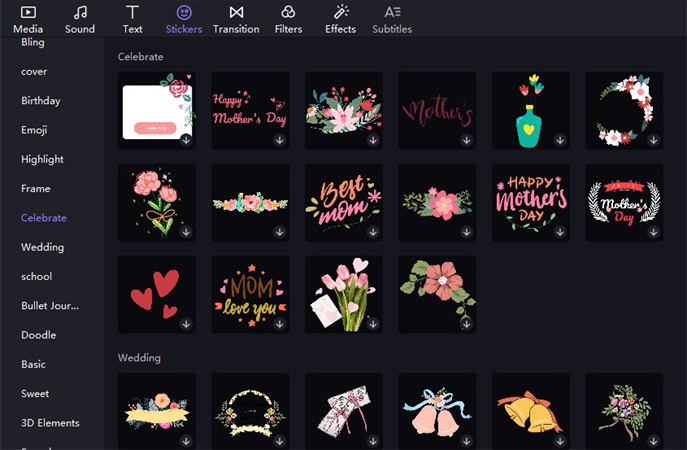Download the white card with rose sticker
Image resolution: width=687 pixels, height=450 pixels.
tap(186, 140)
